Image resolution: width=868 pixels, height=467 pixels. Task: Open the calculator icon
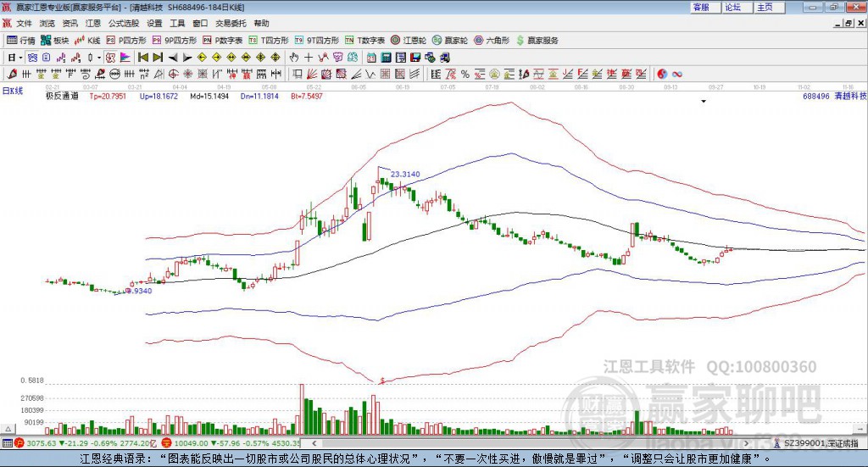point(386,58)
